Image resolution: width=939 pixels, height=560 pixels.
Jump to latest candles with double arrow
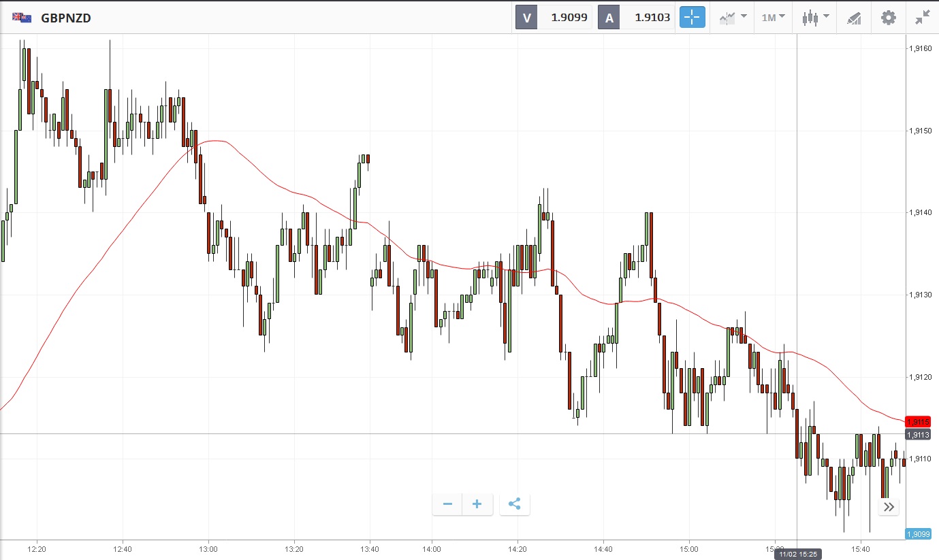pyautogui.click(x=889, y=506)
